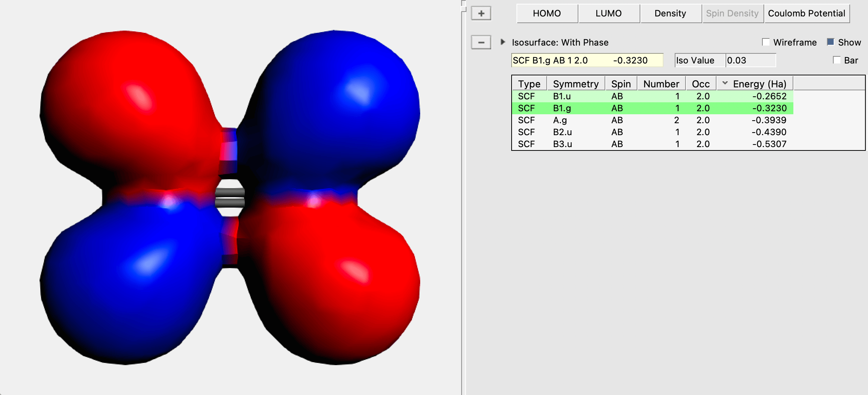This screenshot has width=868, height=395.
Task: Click the Iso Value input field
Action: (x=750, y=60)
